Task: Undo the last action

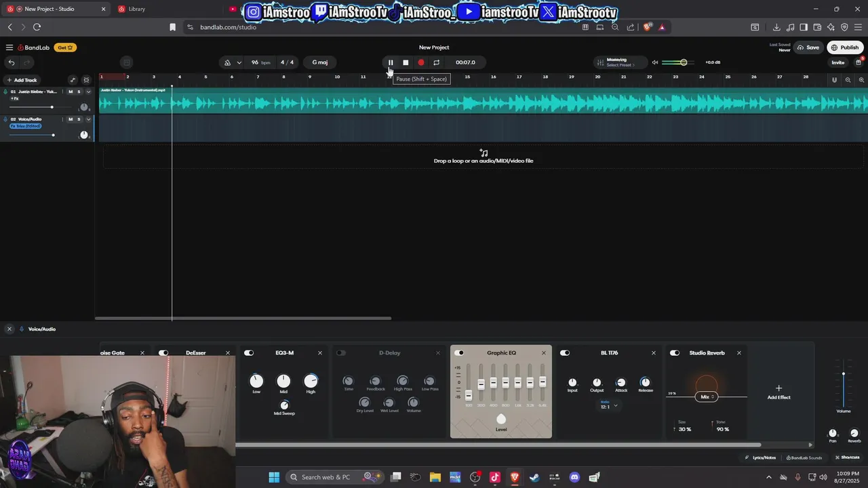Action: [12, 62]
